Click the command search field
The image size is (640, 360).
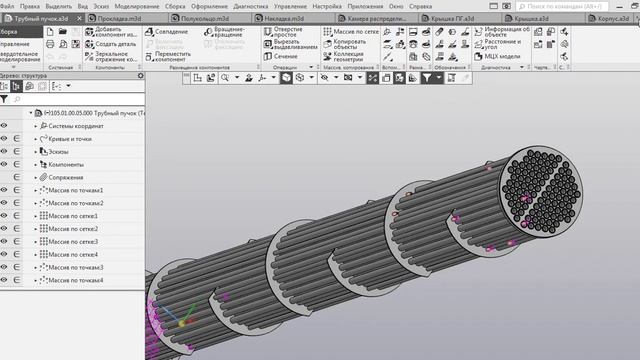[562, 7]
